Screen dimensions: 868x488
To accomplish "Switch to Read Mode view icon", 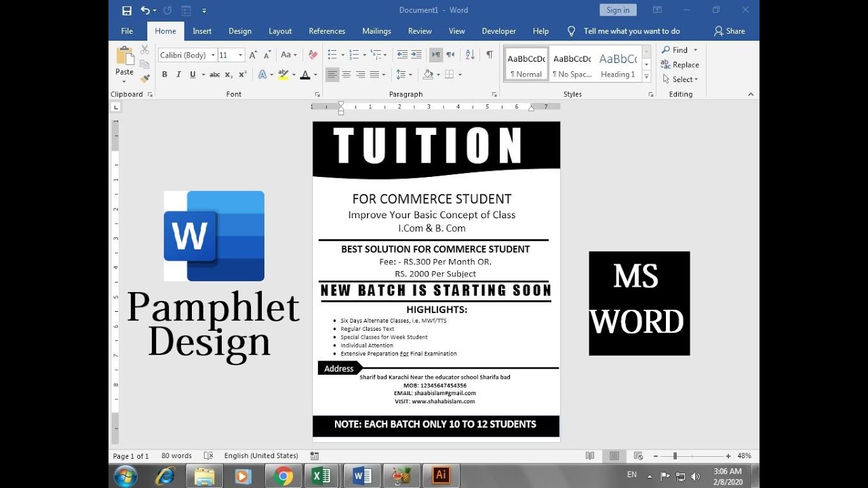I will tap(590, 456).
